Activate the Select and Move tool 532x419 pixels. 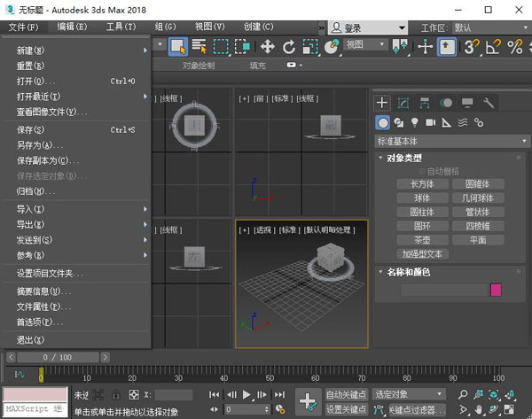(268, 46)
